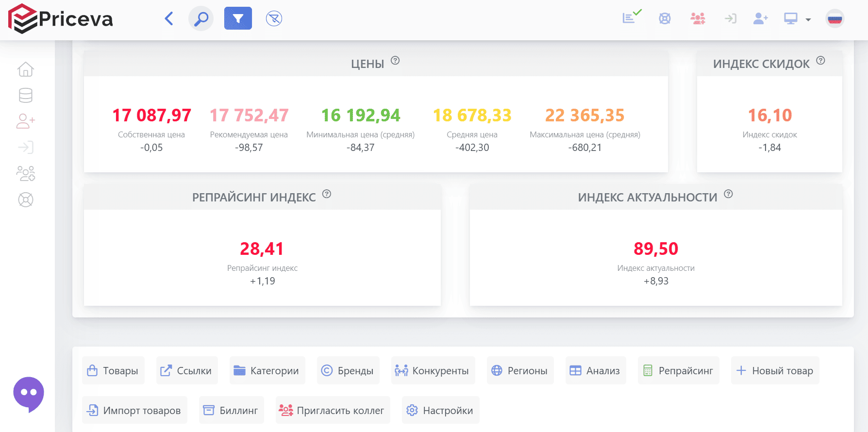The width and height of the screenshot is (868, 432).
Task: Open the chat bubble widget
Action: 29,394
